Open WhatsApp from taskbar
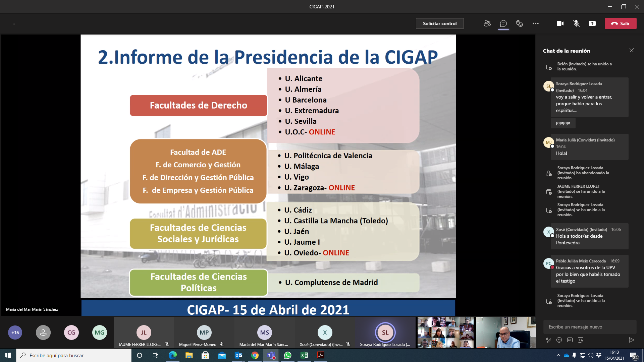Viewport: 644px width, 362px height. pos(288,355)
